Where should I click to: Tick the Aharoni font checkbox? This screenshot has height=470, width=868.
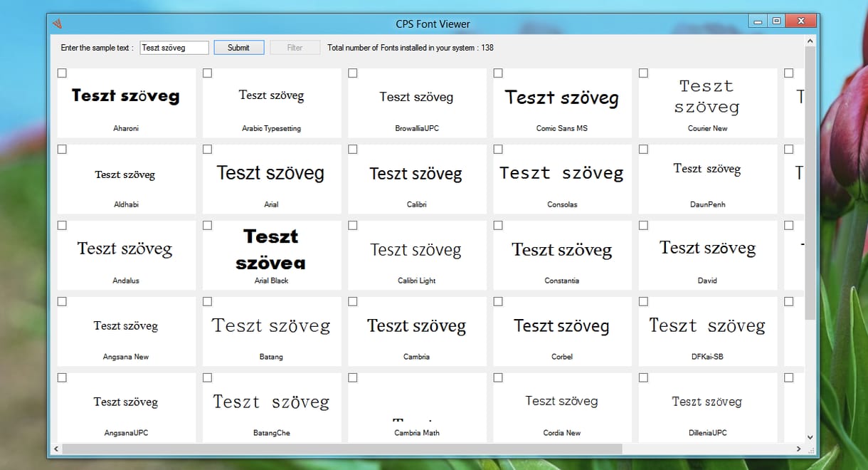pyautogui.click(x=62, y=73)
